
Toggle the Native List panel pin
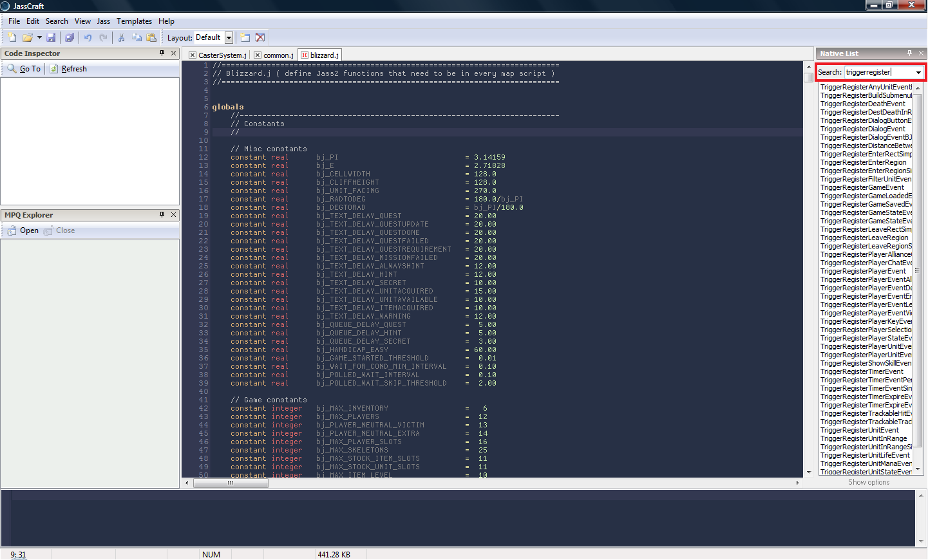[909, 53]
